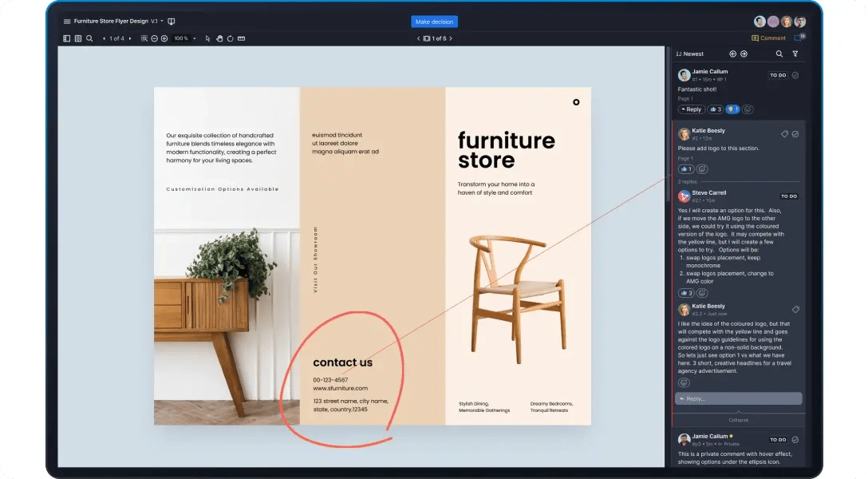
Task: Open the compare view icon beside version
Action: tap(172, 22)
